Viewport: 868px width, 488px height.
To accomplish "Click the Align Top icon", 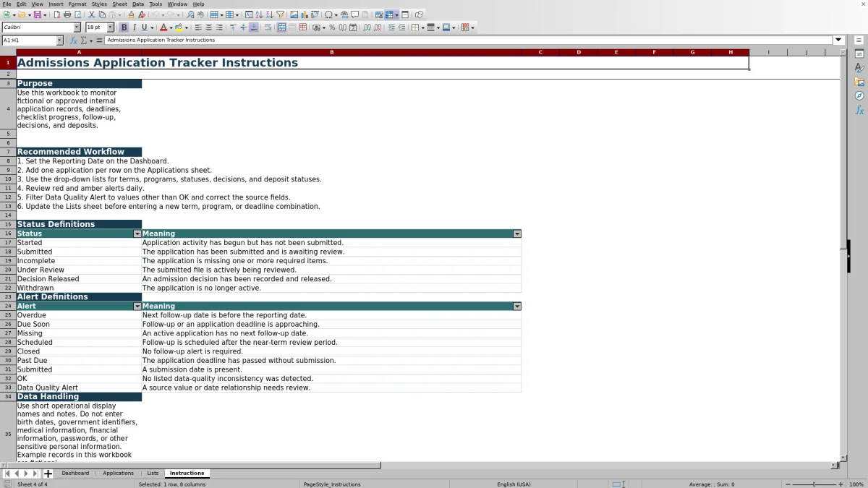I will (x=233, y=27).
